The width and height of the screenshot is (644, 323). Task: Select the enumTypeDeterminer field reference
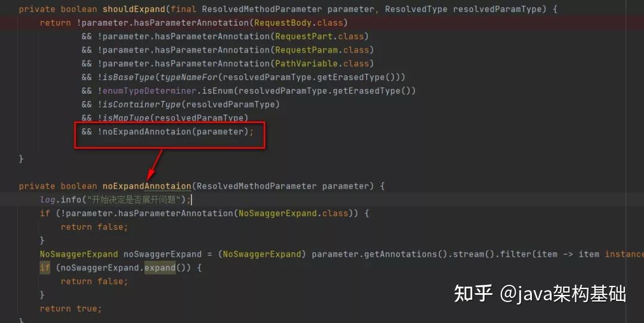pyautogui.click(x=150, y=91)
